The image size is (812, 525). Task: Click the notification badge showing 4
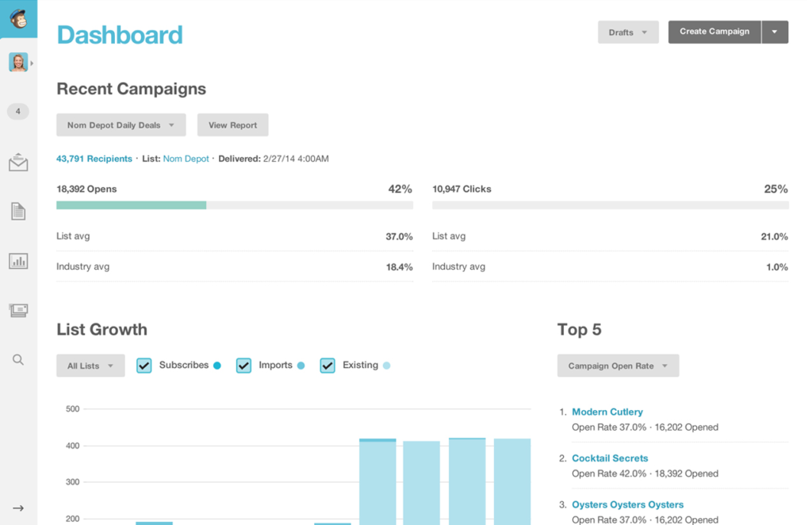17,111
